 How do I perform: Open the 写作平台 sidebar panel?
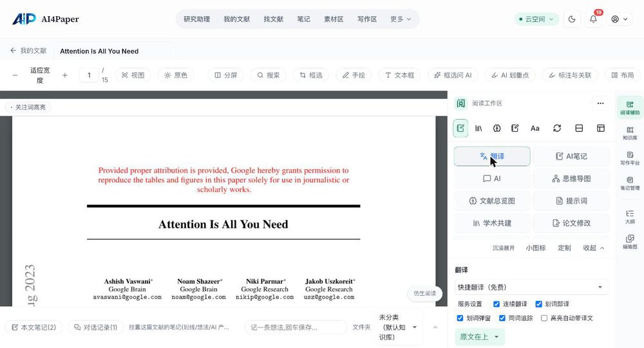(630, 158)
